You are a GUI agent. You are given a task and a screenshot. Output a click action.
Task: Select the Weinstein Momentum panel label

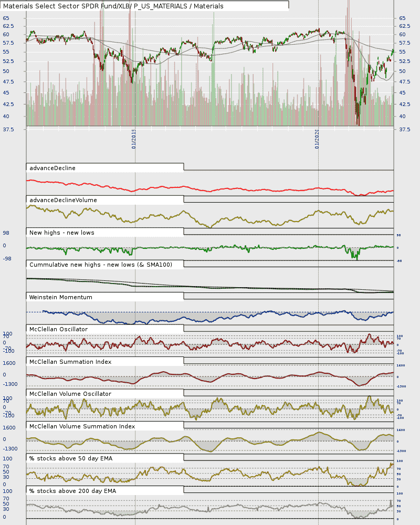(60, 297)
